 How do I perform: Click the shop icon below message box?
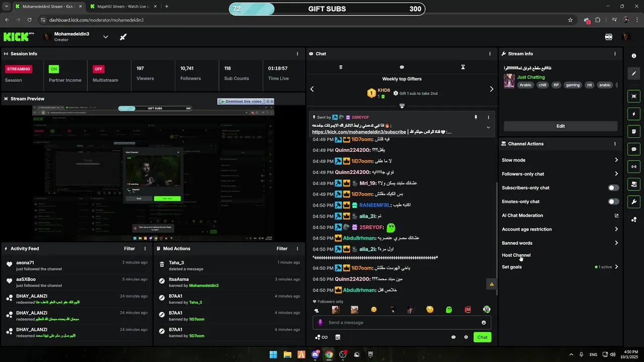[x=338, y=337]
